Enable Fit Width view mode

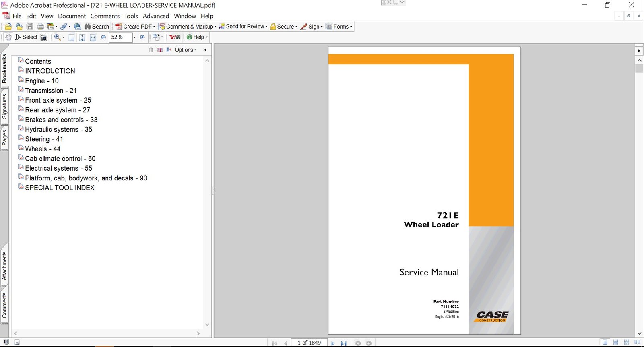click(x=93, y=37)
